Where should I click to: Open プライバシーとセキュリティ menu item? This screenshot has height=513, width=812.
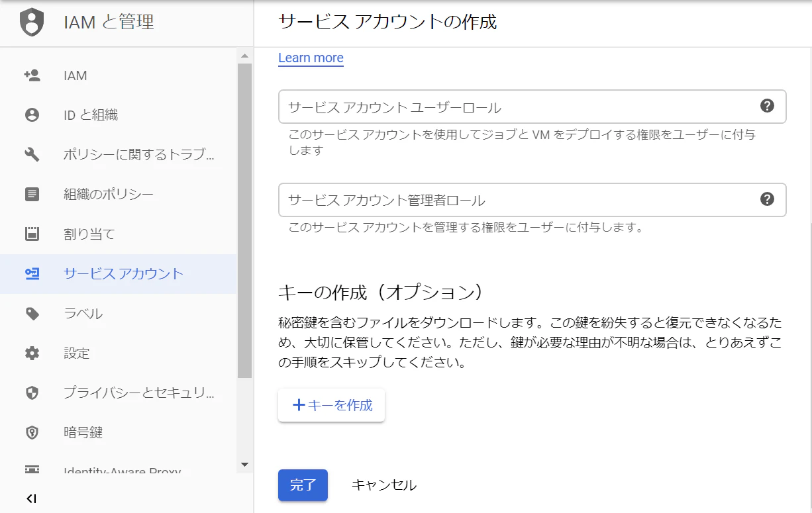pyautogui.click(x=119, y=393)
